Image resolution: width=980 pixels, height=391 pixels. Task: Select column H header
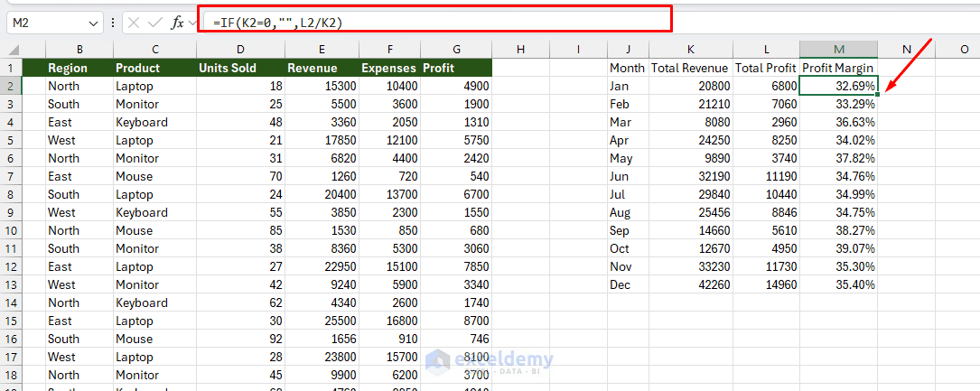[520, 50]
